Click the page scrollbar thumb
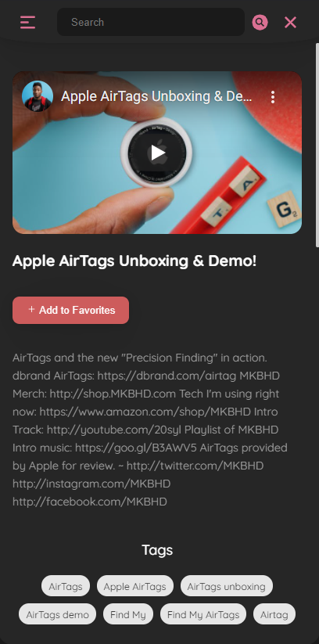This screenshot has height=644, width=319. tap(317, 145)
